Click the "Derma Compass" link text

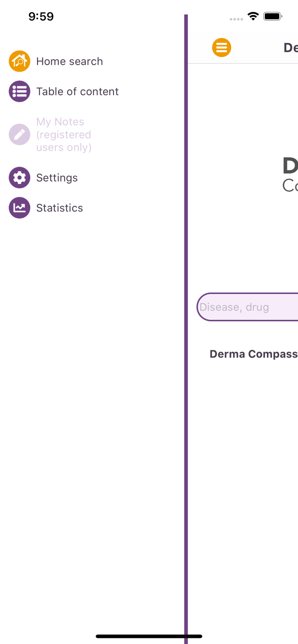point(253,354)
